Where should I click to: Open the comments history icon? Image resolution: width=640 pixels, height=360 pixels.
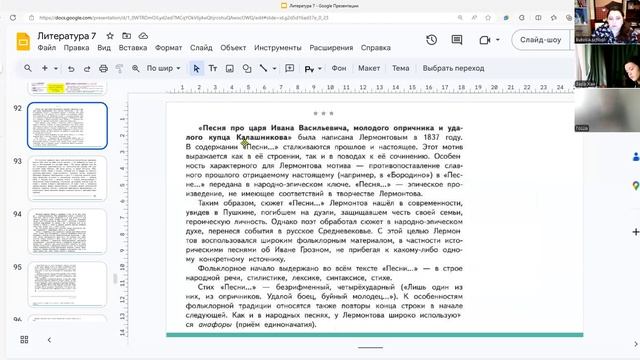457,40
